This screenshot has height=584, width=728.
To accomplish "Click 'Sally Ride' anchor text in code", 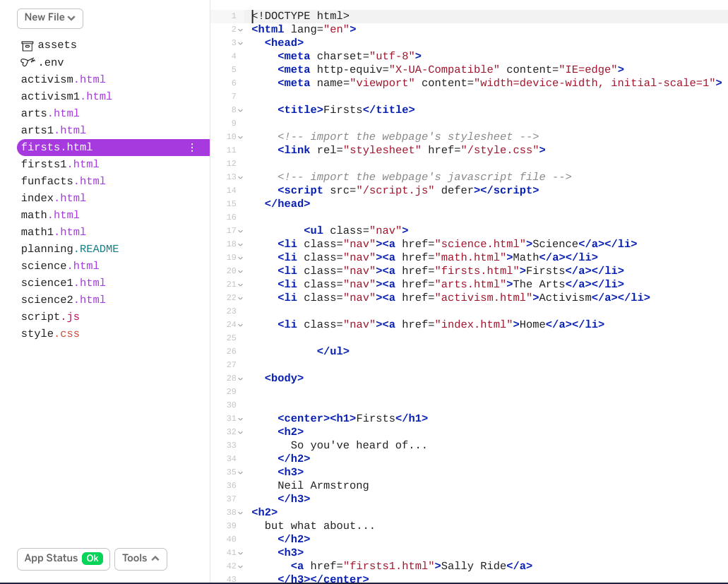I will coord(474,566).
